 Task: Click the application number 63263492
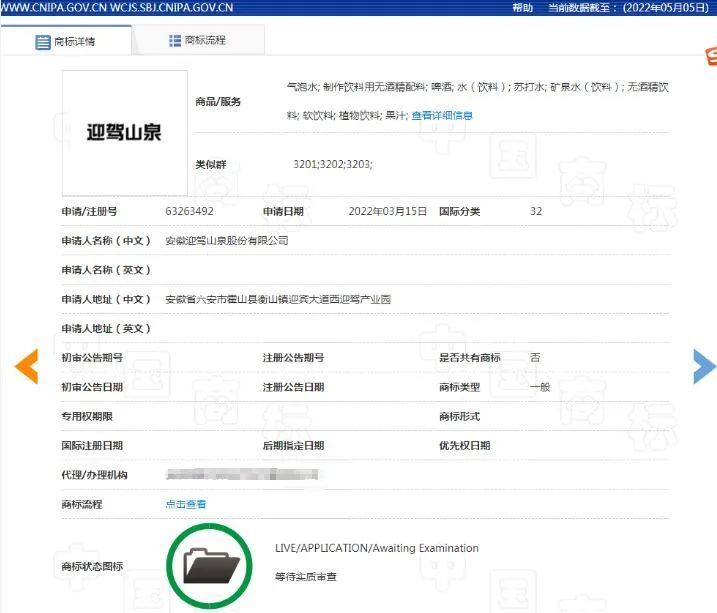coord(189,211)
